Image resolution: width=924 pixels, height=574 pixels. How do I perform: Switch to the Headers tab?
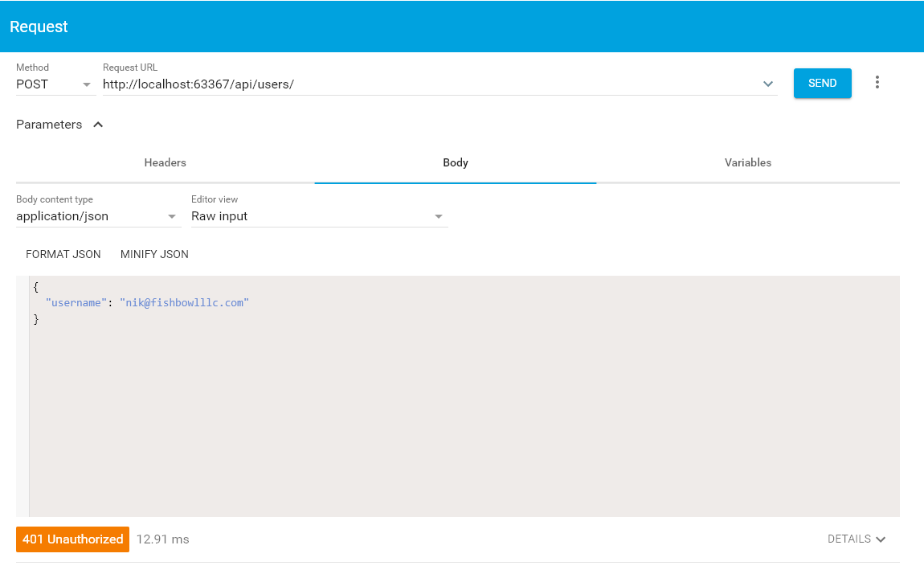point(165,163)
